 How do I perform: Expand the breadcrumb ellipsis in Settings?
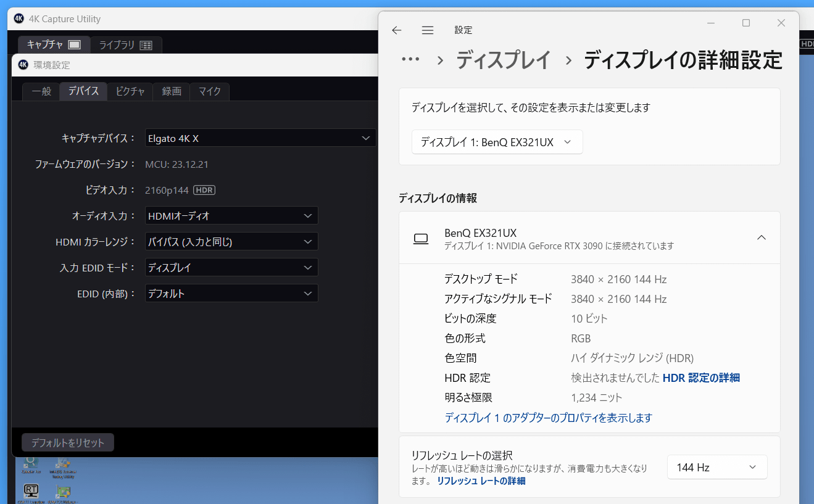coord(410,60)
